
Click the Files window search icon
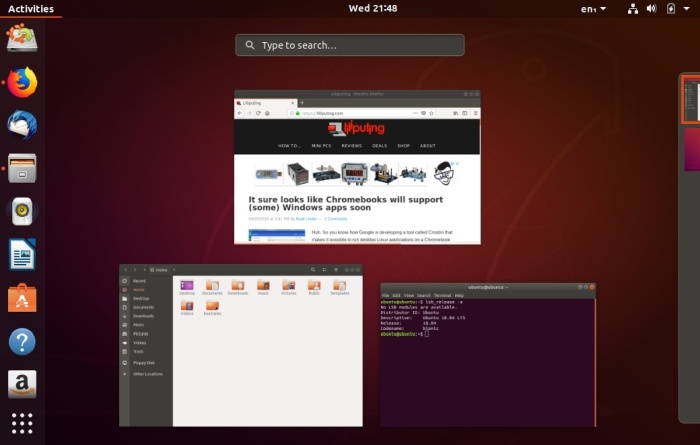tap(313, 270)
